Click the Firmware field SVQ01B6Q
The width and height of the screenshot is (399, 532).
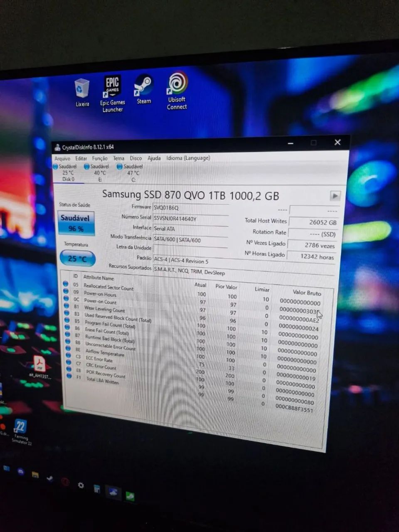tap(190, 208)
